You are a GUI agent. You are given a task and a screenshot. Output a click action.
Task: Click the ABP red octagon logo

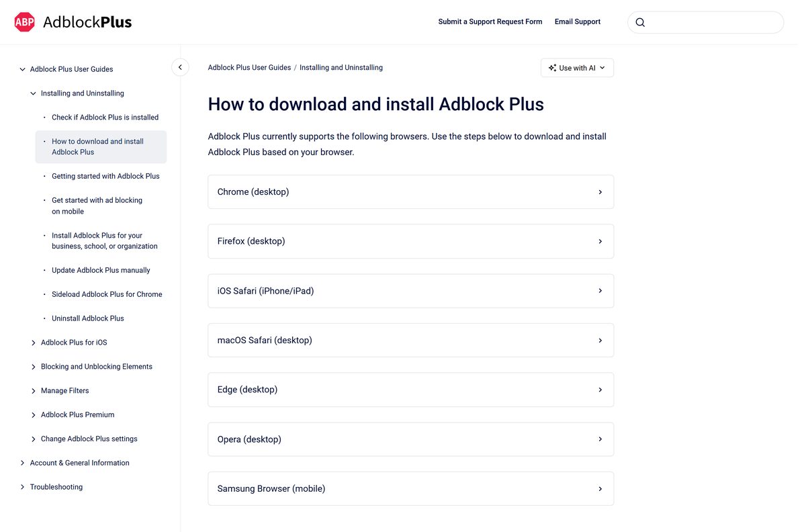click(24, 22)
